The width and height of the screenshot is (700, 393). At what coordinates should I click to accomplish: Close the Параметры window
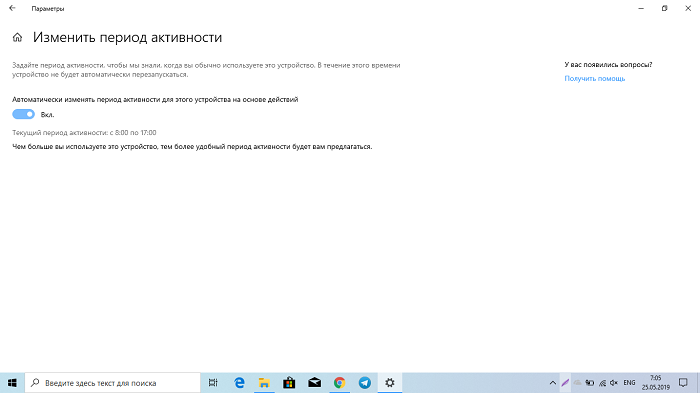click(x=688, y=8)
